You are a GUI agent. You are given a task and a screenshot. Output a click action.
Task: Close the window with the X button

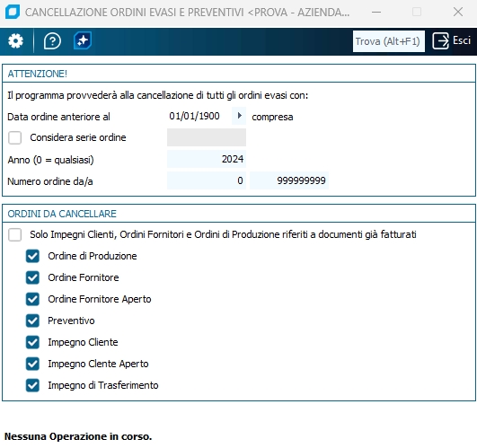458,13
